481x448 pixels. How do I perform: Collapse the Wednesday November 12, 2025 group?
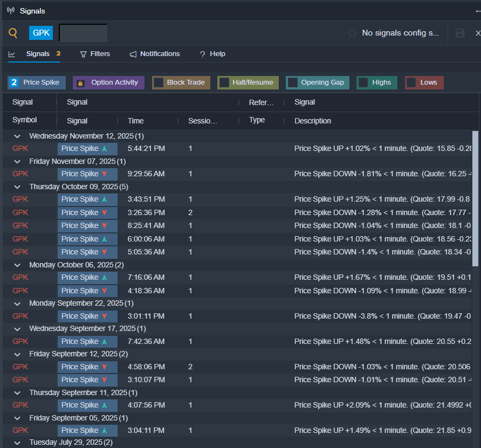coord(17,136)
